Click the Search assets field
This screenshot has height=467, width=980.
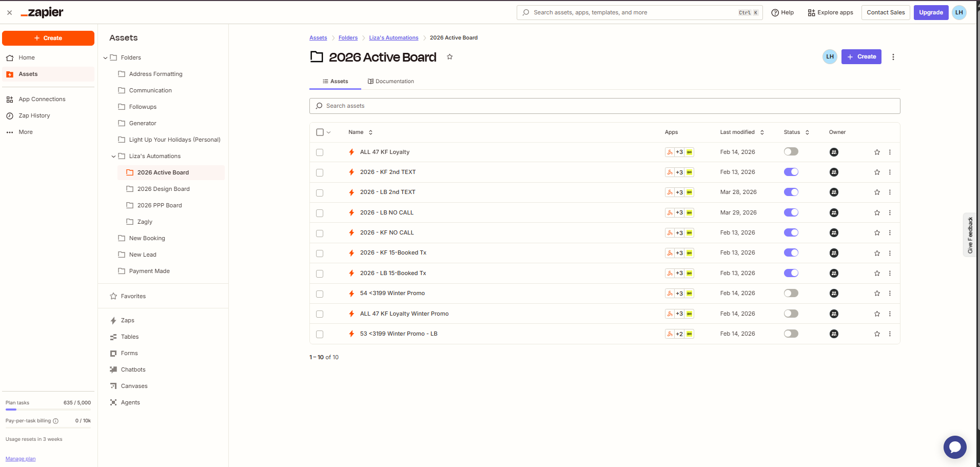[x=604, y=106]
